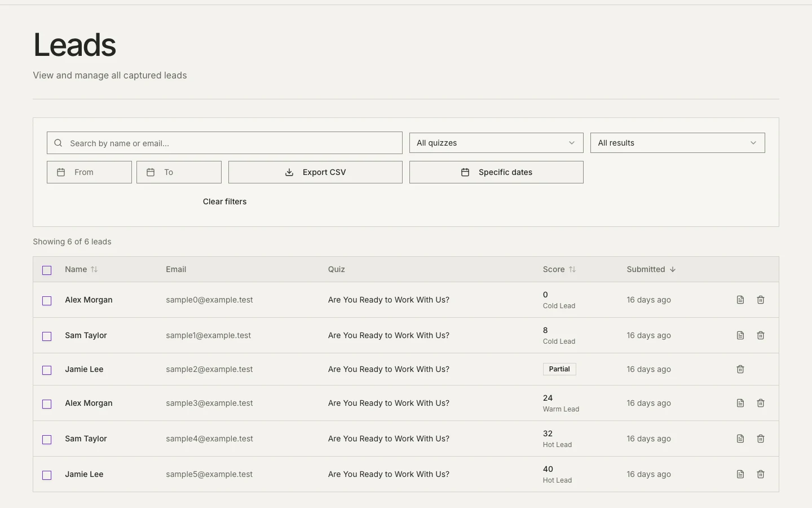
Task: Open the To date picker
Action: click(x=179, y=172)
